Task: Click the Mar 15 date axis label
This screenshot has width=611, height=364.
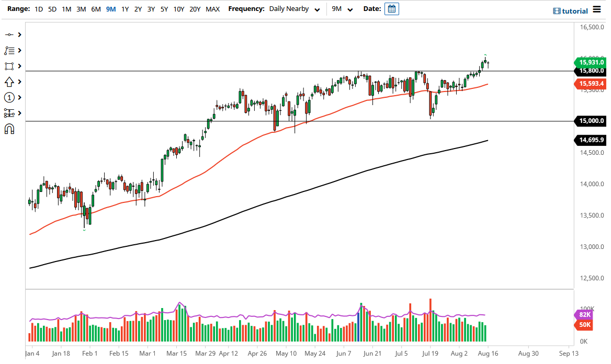Action: [176, 354]
